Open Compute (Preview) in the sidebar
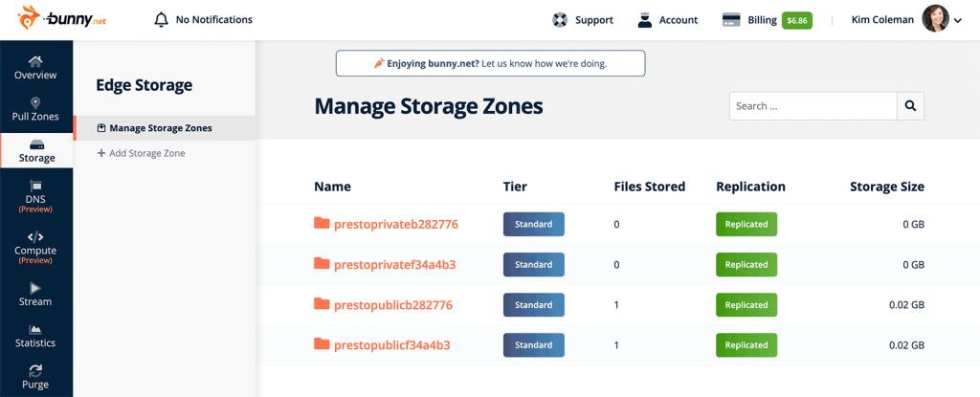This screenshot has width=980, height=397. click(x=35, y=248)
